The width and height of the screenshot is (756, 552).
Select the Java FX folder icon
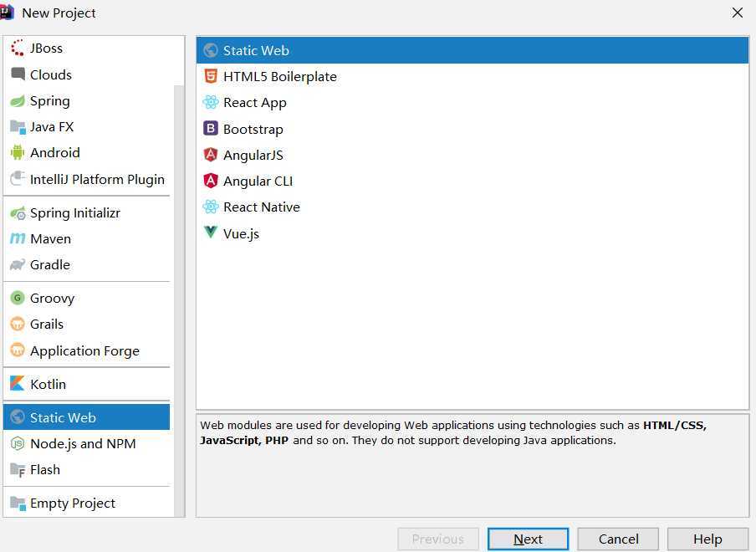coord(18,127)
